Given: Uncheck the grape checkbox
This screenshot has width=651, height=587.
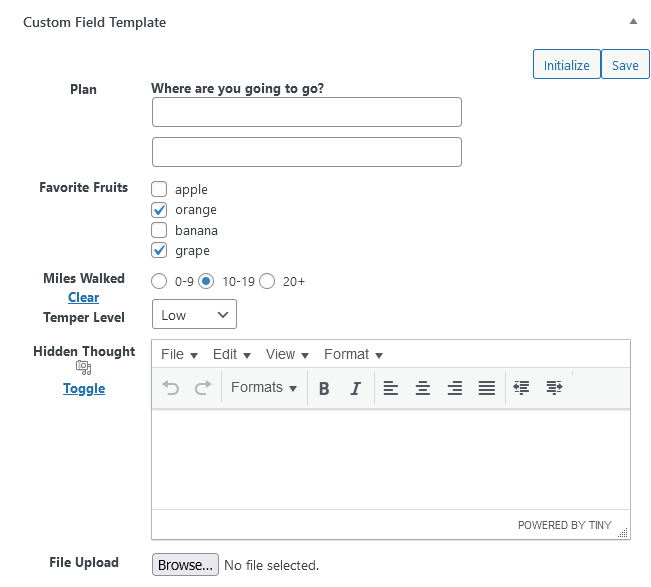Looking at the screenshot, I should [159, 250].
